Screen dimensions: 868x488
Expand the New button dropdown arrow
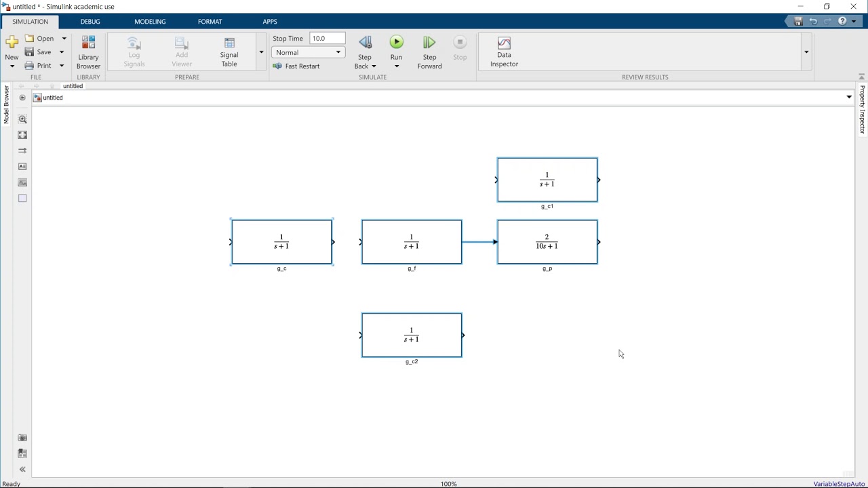(x=12, y=66)
